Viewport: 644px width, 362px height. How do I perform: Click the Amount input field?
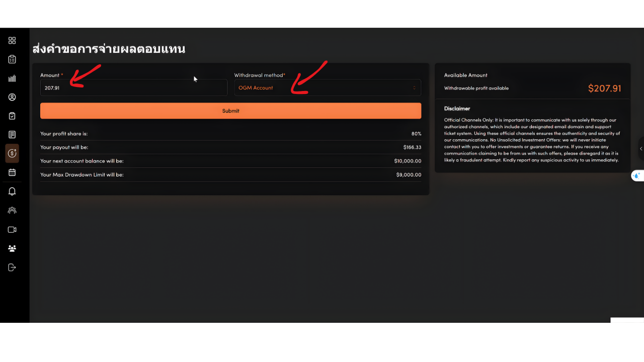[x=133, y=87]
